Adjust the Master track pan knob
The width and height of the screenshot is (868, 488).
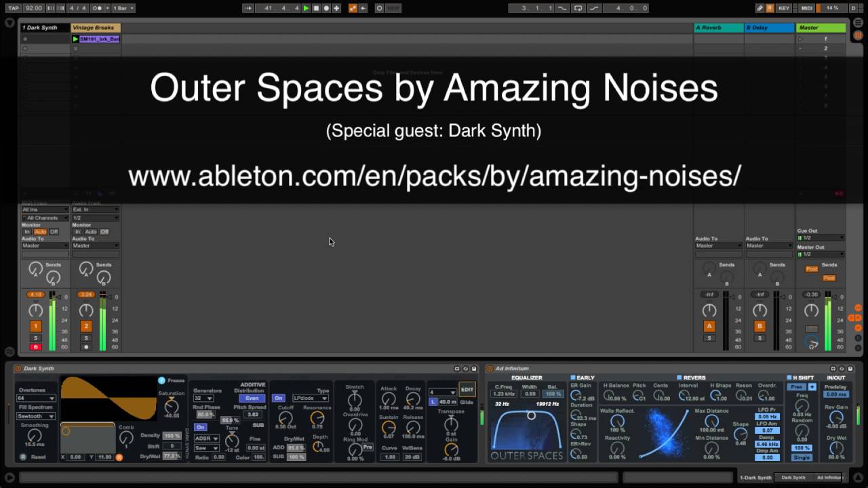tap(811, 310)
